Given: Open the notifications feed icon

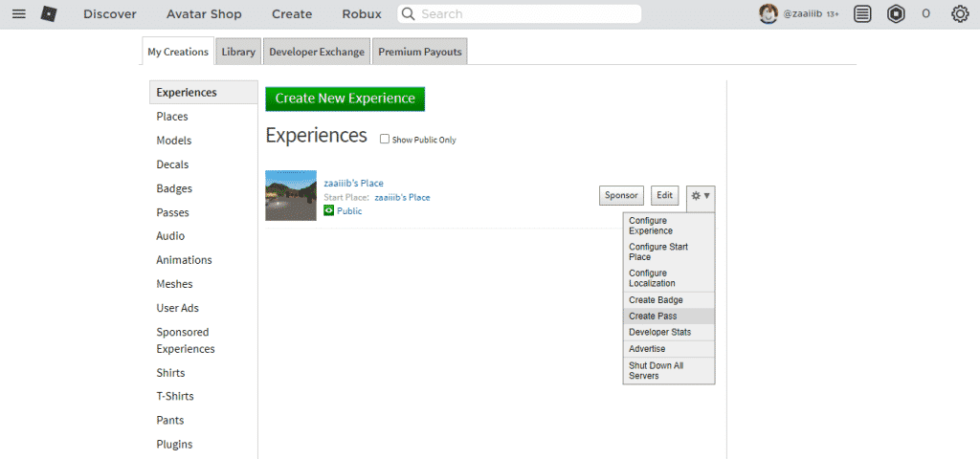Looking at the screenshot, I should [x=862, y=13].
